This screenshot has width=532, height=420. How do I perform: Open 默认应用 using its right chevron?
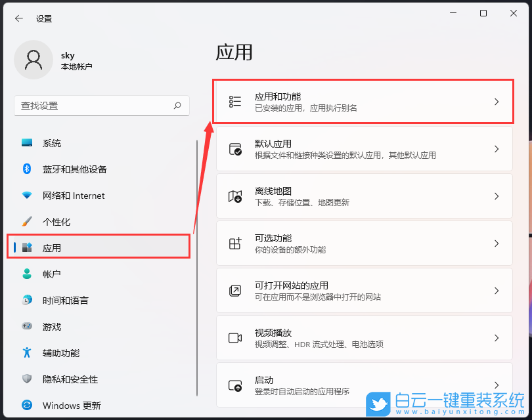(497, 148)
